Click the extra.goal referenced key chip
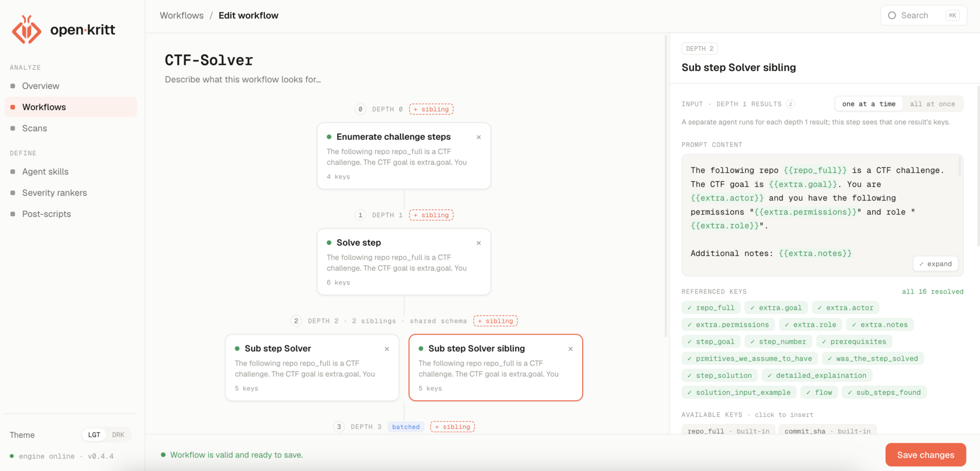Viewport: 980px width, 471px height. coord(776,308)
